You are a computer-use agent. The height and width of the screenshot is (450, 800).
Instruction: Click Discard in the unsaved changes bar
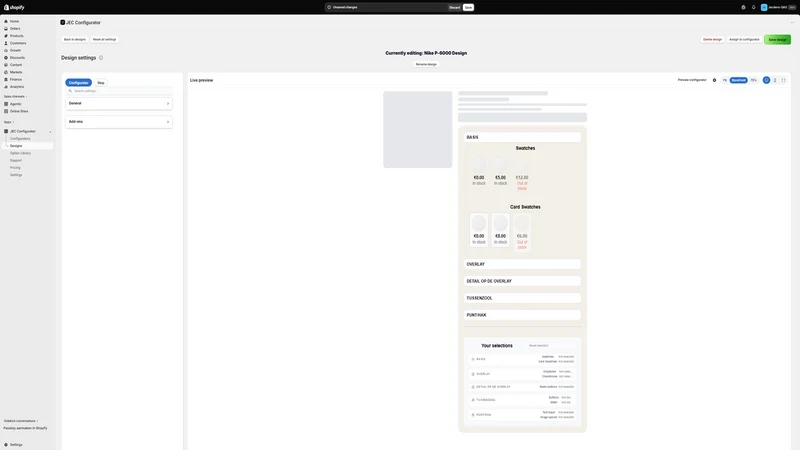(454, 7)
